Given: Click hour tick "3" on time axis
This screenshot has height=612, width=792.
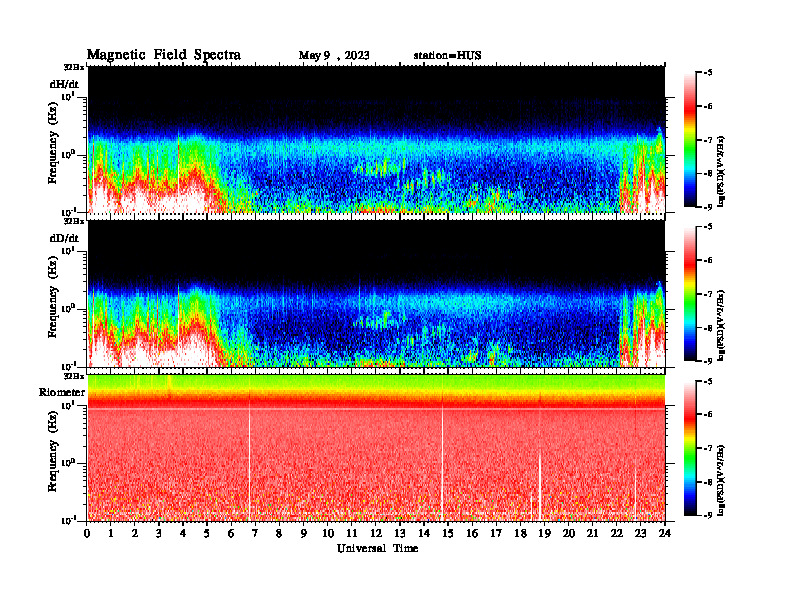Looking at the screenshot, I should click(159, 533).
